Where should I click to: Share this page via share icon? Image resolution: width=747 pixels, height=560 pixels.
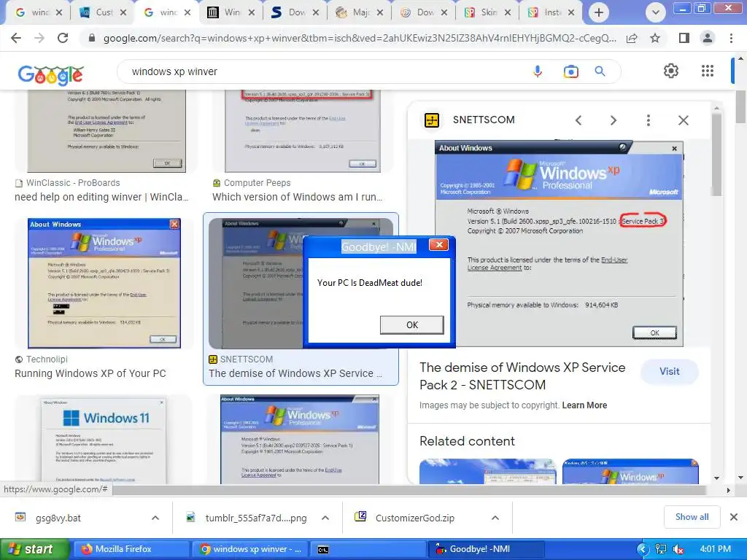click(x=632, y=38)
